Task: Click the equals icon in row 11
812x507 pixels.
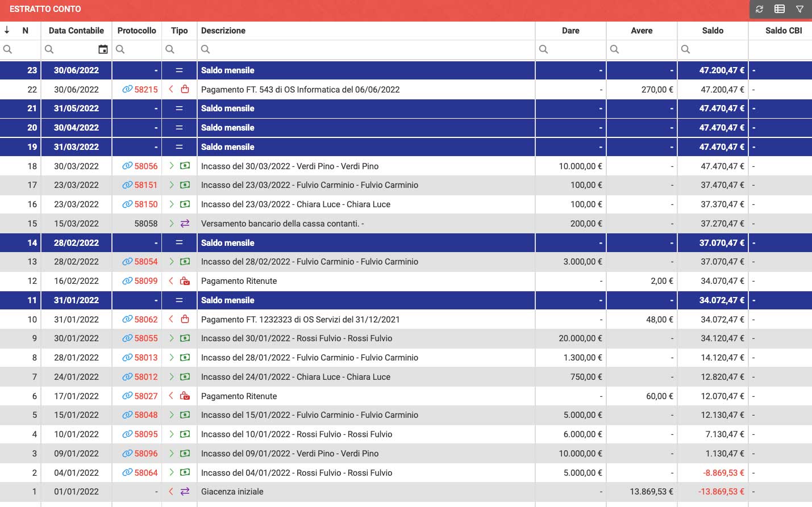Action: (179, 300)
